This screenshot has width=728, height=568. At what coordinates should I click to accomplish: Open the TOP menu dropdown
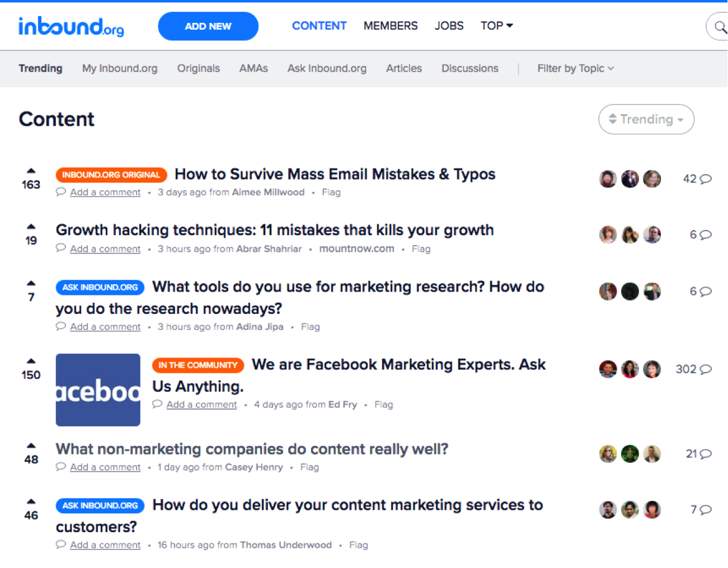[x=496, y=26]
